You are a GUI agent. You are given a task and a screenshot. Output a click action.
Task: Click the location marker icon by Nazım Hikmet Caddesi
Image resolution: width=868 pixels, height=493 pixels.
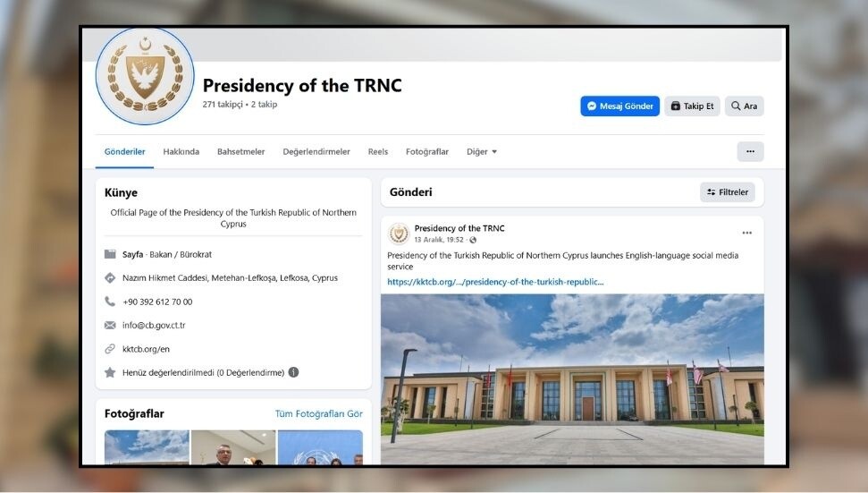(110, 277)
